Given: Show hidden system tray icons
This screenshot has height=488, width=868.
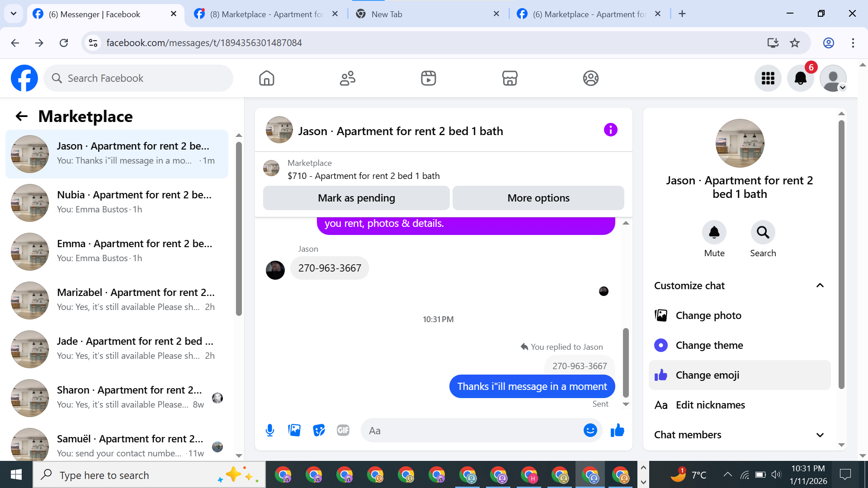Looking at the screenshot, I should pyautogui.click(x=727, y=474).
